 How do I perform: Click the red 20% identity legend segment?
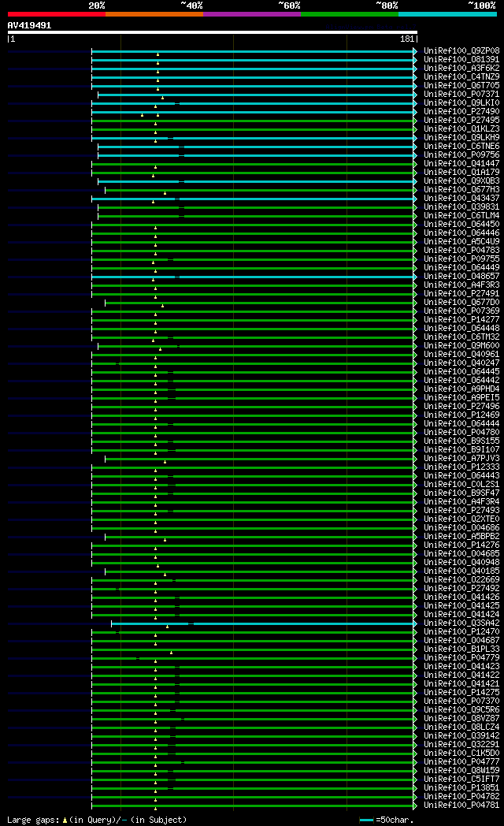(x=56, y=14)
